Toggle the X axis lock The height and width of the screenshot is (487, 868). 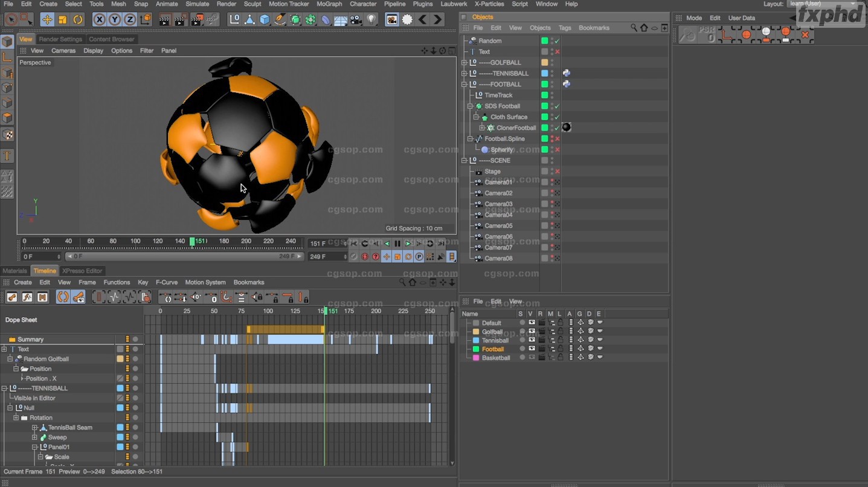pos(100,19)
